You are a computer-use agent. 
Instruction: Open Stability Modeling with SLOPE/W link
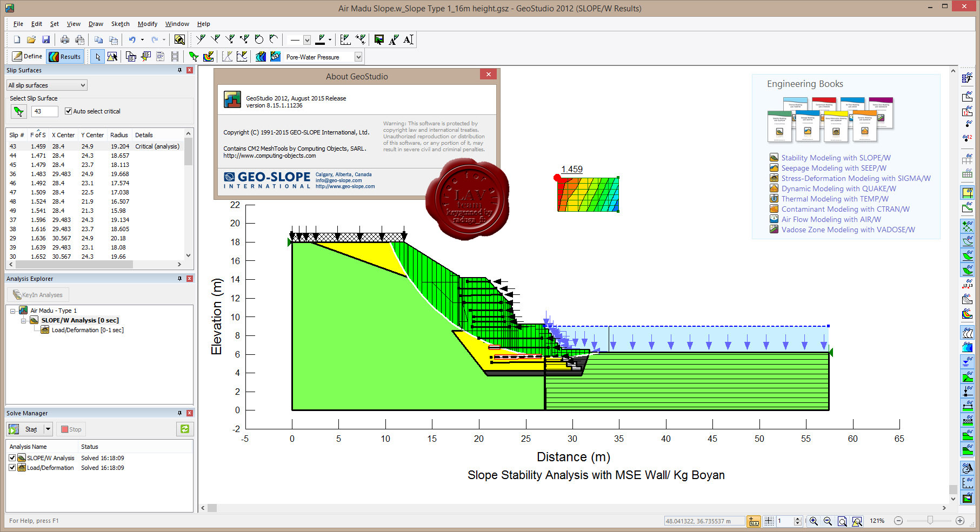[x=836, y=158]
